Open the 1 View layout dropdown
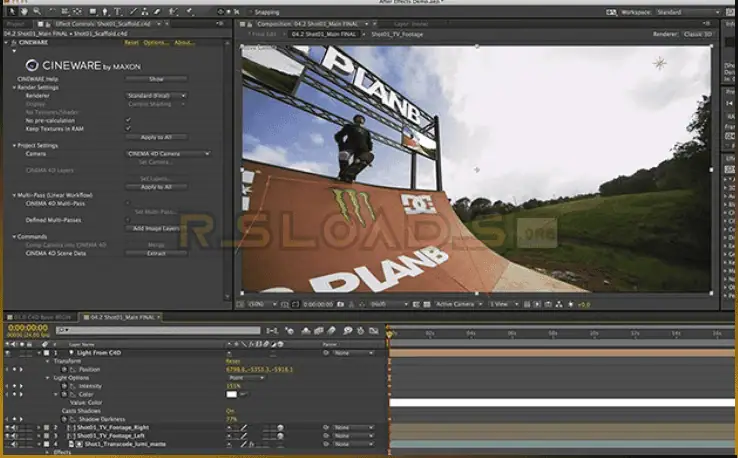The width and height of the screenshot is (738, 458). pyautogui.click(x=503, y=305)
